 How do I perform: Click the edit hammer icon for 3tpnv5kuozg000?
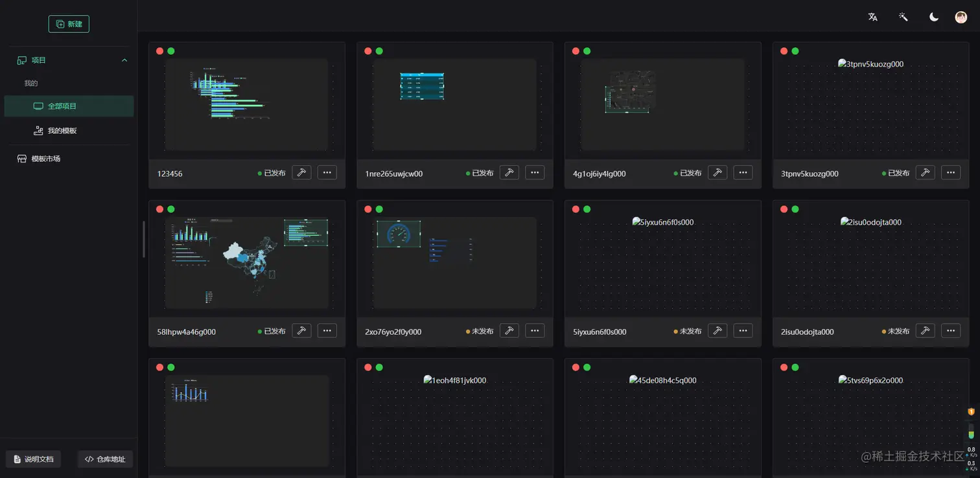[x=926, y=172]
